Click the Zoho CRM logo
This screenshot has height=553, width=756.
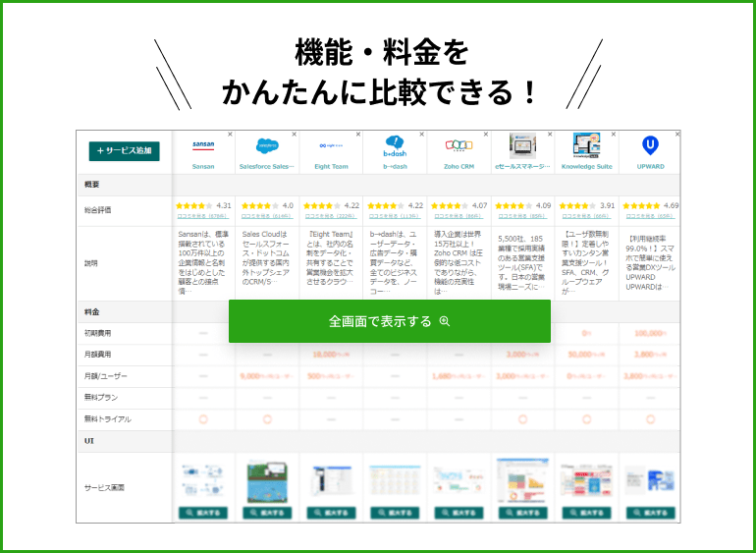pos(459,145)
